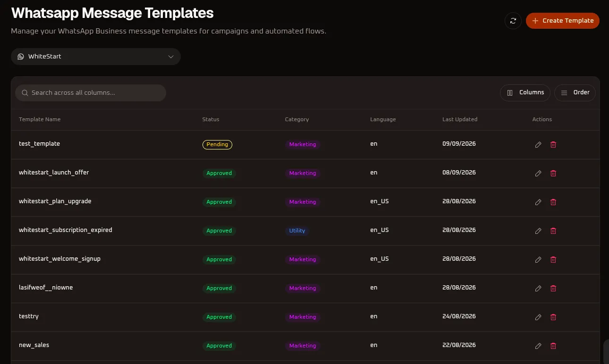
Task: Click the 09/09/2026 date cell
Action: pos(459,144)
